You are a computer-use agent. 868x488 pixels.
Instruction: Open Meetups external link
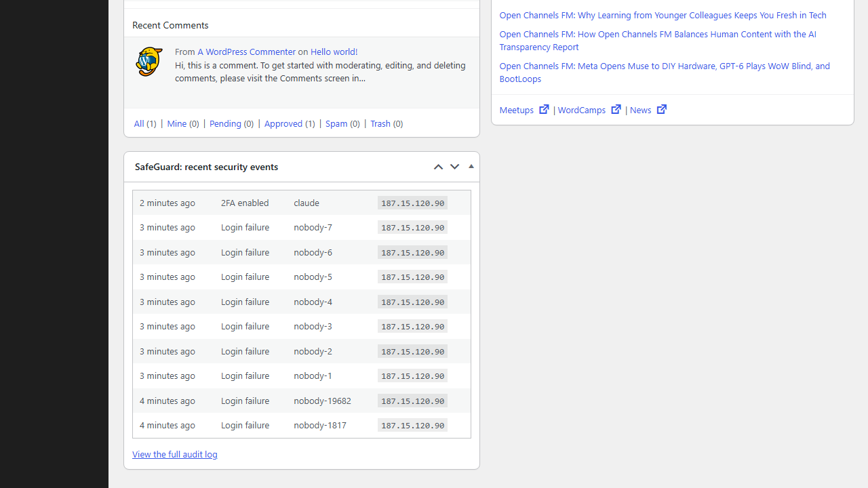click(524, 110)
